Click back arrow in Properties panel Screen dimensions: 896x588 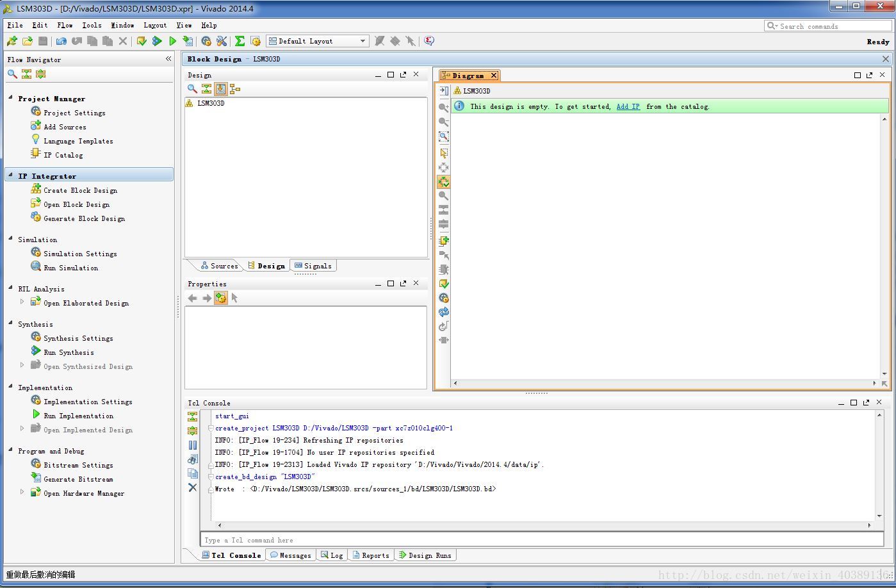point(192,298)
